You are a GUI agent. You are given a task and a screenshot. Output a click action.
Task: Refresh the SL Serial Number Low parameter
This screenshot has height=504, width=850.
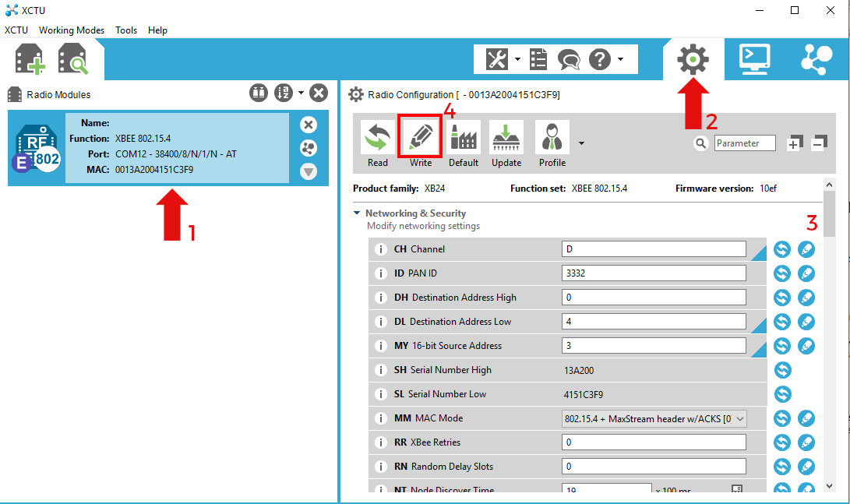[x=782, y=394]
